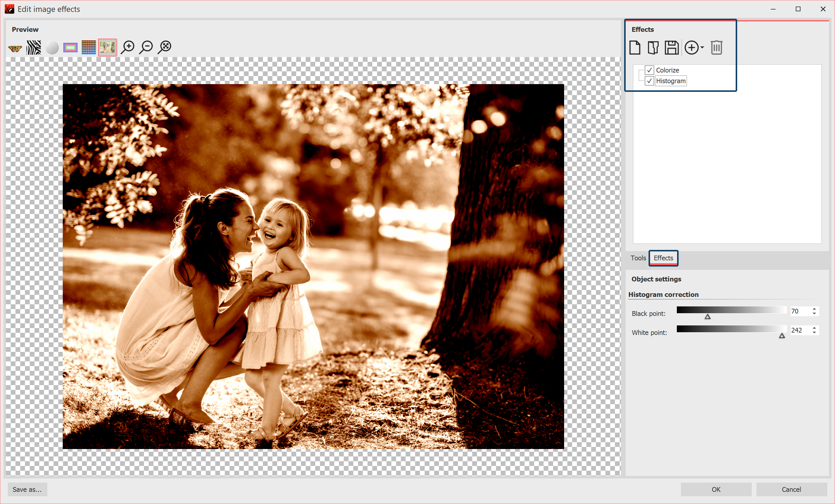Switch to the Effects tab
The height and width of the screenshot is (504, 835).
tap(663, 258)
